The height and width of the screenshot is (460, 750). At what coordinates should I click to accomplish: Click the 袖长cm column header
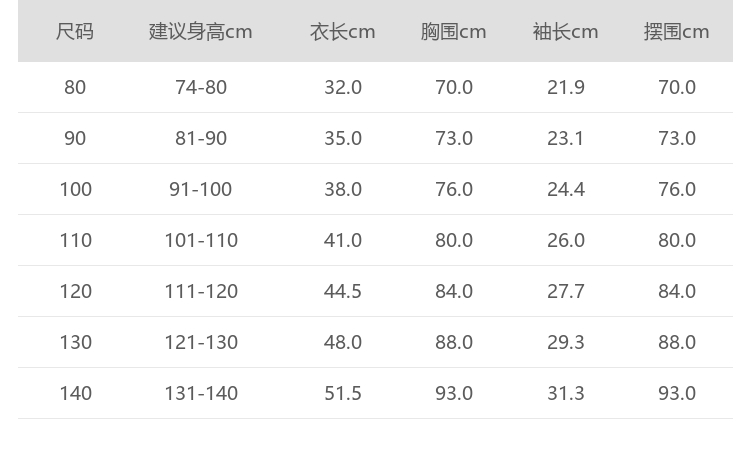pyautogui.click(x=566, y=31)
